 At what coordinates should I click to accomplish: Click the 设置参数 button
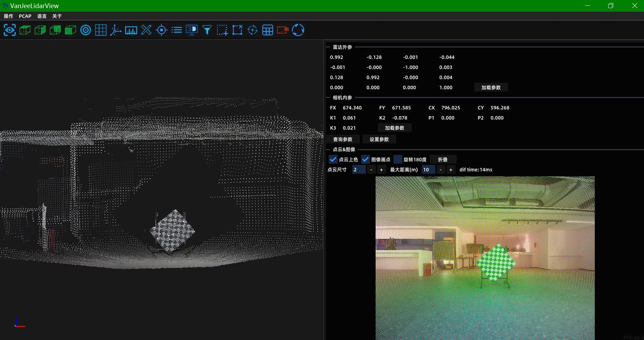pyautogui.click(x=379, y=139)
